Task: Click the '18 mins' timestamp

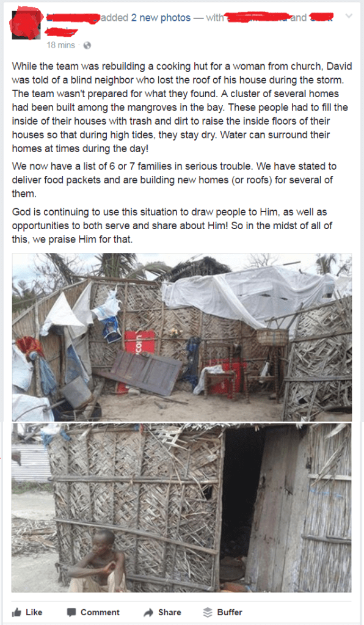Action: click(60, 45)
